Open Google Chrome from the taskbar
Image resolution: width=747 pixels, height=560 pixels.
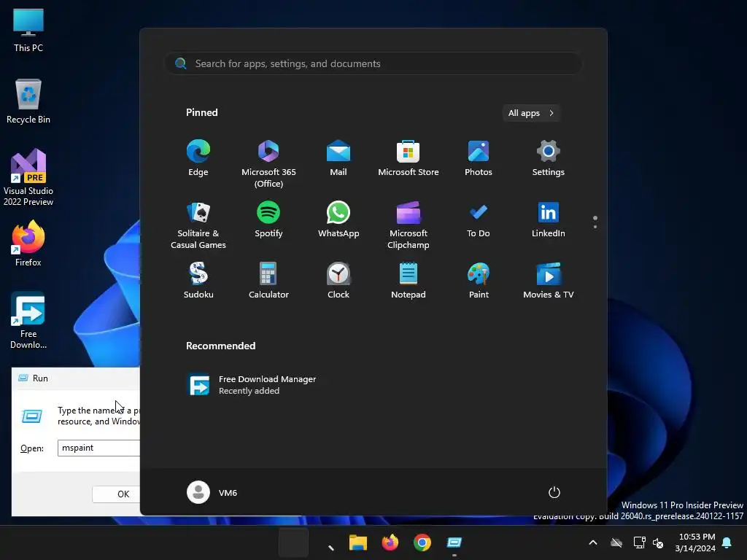[x=422, y=542]
